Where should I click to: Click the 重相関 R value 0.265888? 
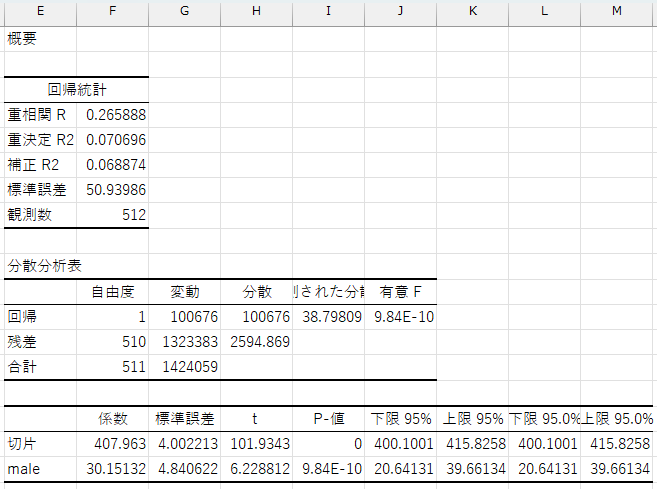(x=112, y=114)
